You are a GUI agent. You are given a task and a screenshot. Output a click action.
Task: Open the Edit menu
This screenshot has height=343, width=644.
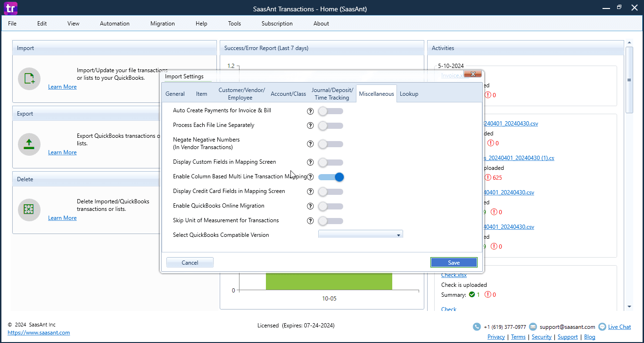(x=42, y=23)
